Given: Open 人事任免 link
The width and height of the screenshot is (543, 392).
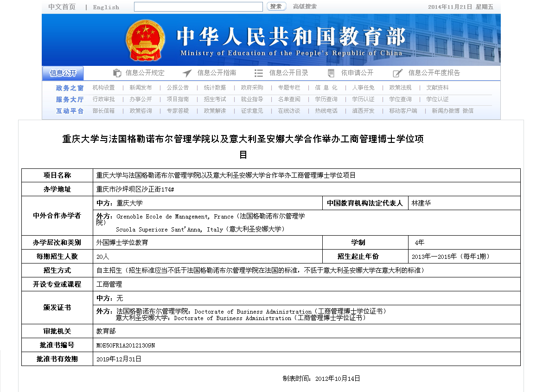Looking at the screenshot, I should click(x=363, y=88).
